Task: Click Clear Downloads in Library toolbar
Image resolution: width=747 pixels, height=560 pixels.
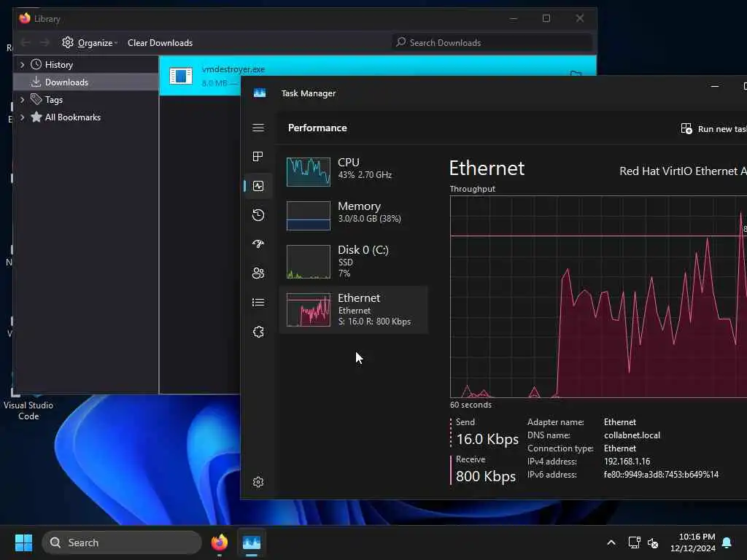Action: point(160,43)
